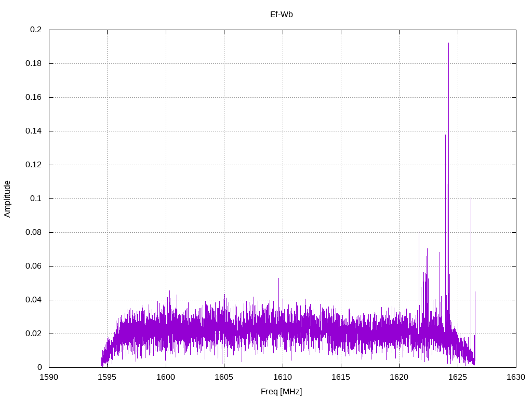Click the y-axis tick label 0.2

[36, 30]
